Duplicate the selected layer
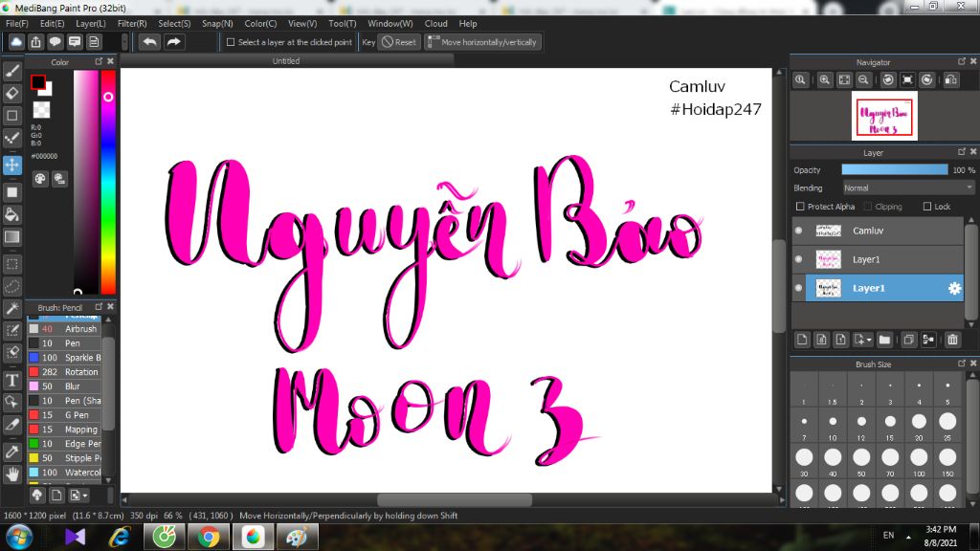 [909, 340]
